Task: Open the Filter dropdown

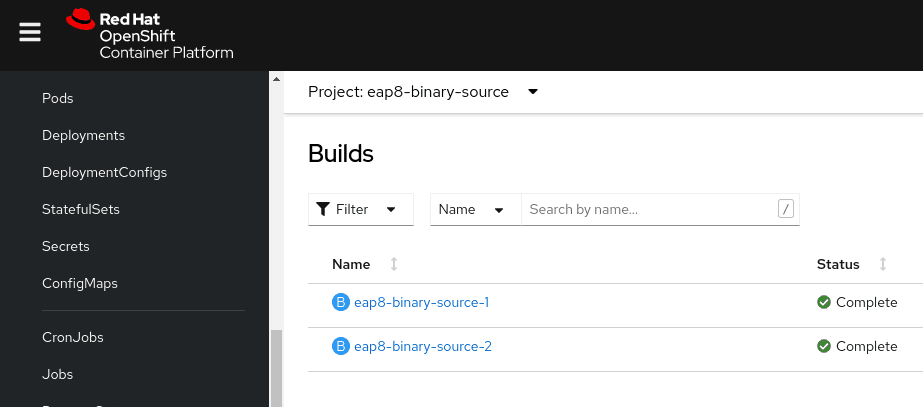Action: pos(360,209)
